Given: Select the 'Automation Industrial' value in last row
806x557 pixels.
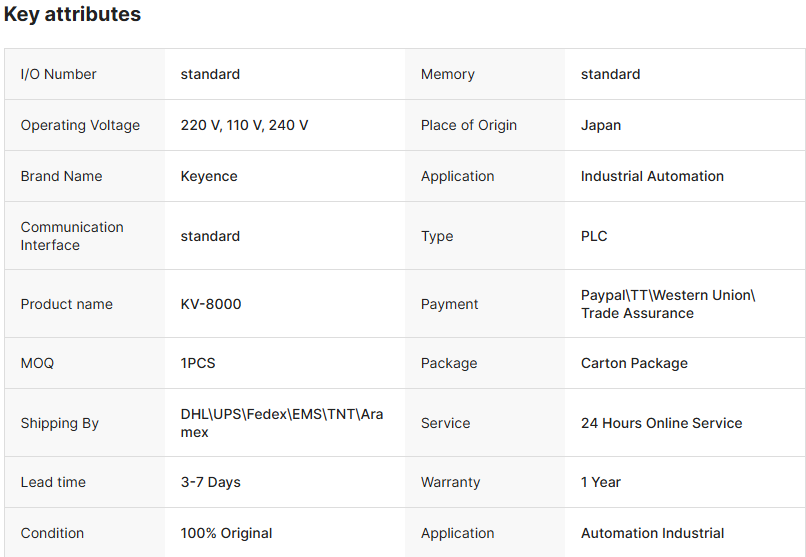Looking at the screenshot, I should coord(652,533).
